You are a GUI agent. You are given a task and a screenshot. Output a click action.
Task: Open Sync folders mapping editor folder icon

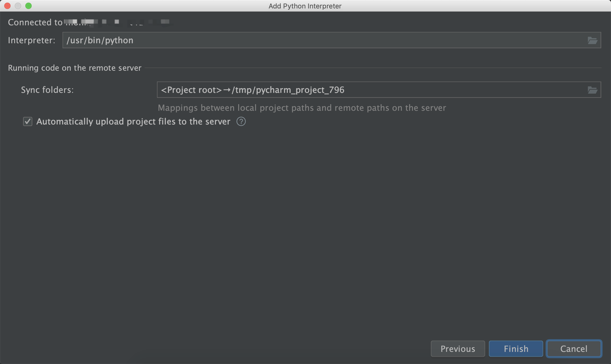click(x=592, y=90)
